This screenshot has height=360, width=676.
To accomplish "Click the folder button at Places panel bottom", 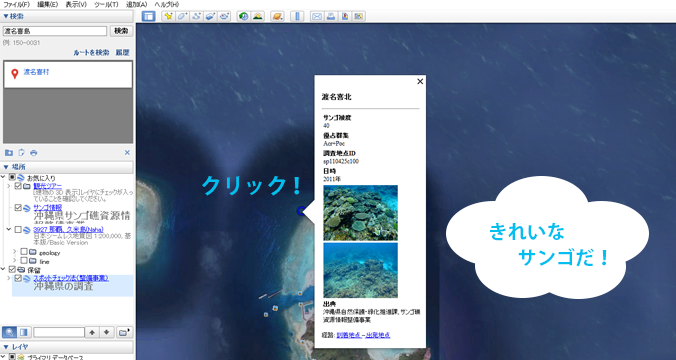I will tap(124, 332).
